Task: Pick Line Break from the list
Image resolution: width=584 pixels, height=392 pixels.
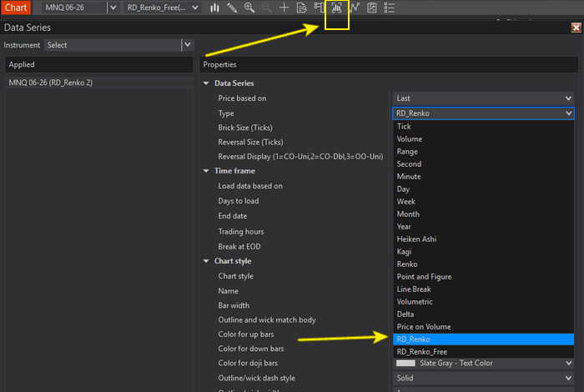Action: click(x=483, y=289)
